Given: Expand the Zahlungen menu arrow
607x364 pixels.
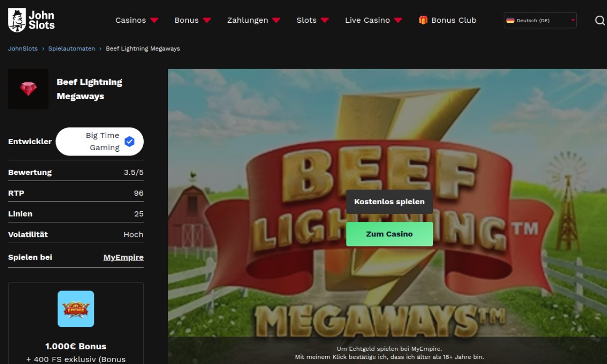Looking at the screenshot, I should tap(276, 20).
